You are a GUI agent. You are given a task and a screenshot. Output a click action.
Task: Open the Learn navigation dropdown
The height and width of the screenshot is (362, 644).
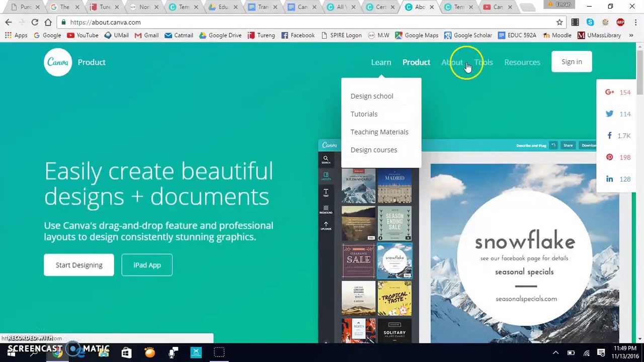(381, 62)
